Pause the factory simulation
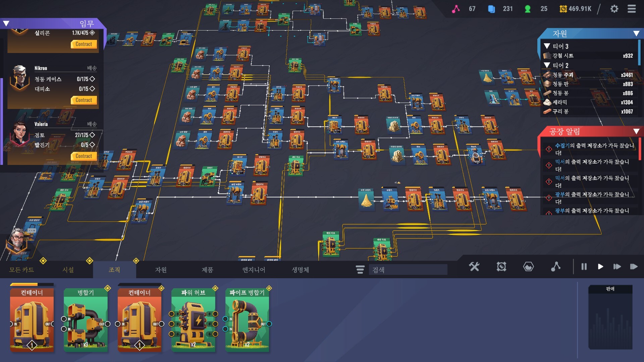This screenshot has height=362, width=644. [x=584, y=267]
